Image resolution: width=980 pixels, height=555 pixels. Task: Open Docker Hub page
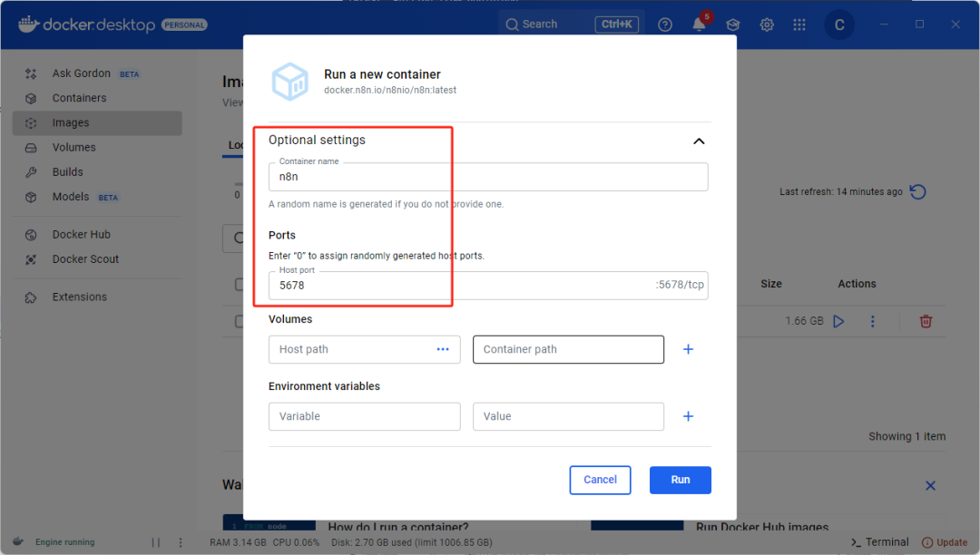82,234
